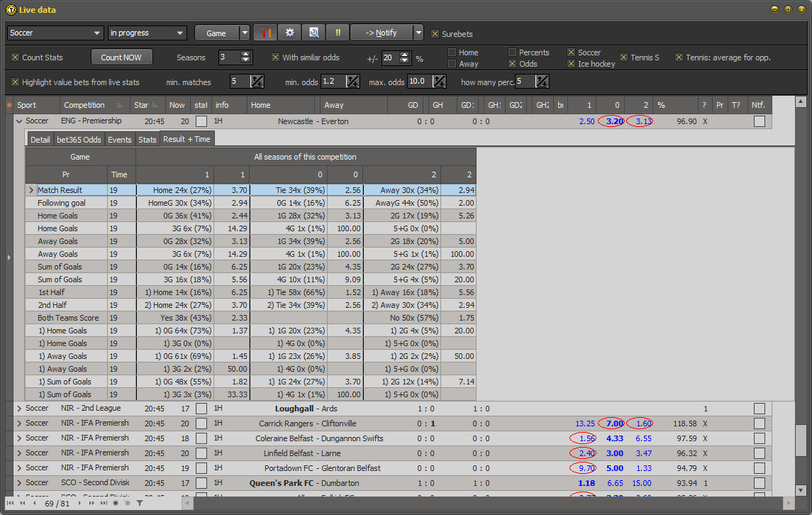Open the Stats tab

147,139
